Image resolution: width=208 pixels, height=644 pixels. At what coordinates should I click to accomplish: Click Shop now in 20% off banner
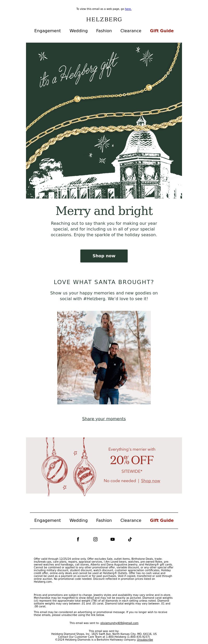tap(151, 481)
